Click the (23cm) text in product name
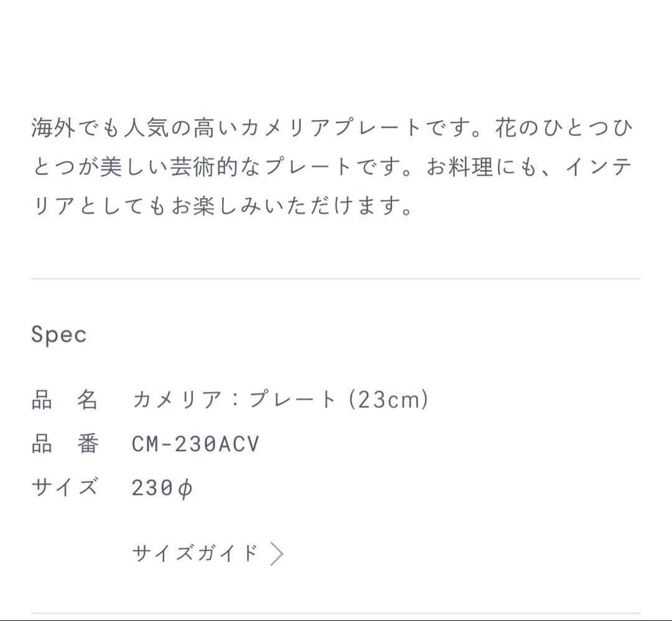Viewport: 672px width, 621px height. pyautogui.click(x=388, y=399)
